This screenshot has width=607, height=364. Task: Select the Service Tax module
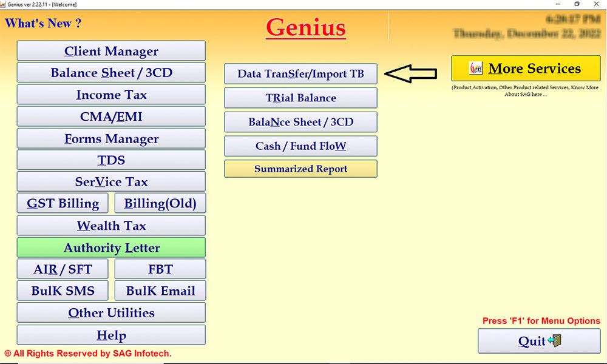(110, 181)
